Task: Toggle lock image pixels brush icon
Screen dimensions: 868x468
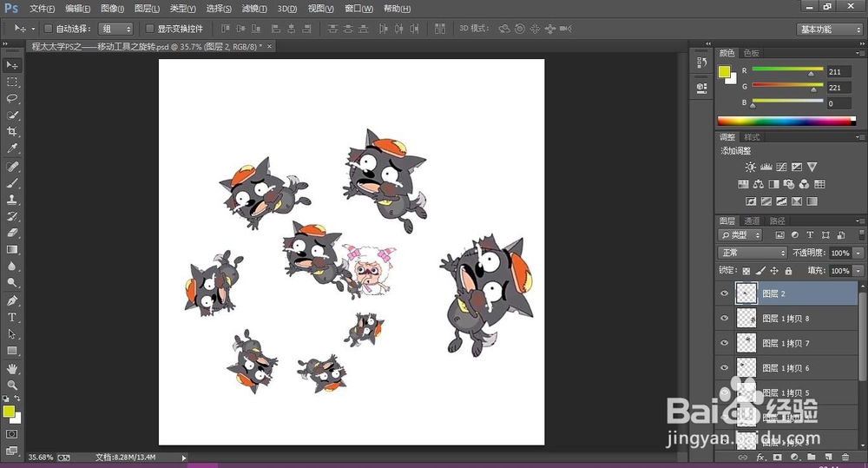Action: point(760,271)
